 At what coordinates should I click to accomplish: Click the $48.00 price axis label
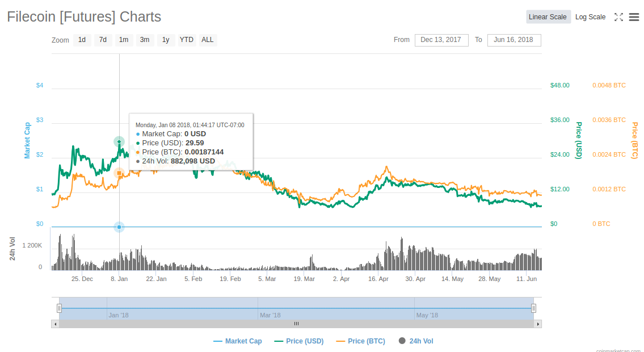coord(560,85)
